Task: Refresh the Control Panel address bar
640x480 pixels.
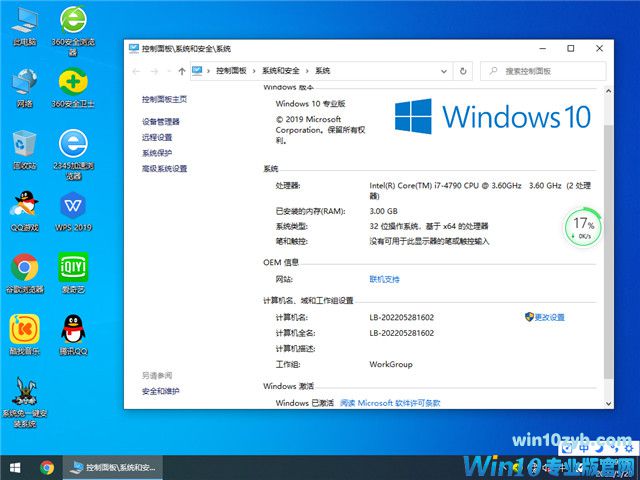Action: tap(463, 71)
